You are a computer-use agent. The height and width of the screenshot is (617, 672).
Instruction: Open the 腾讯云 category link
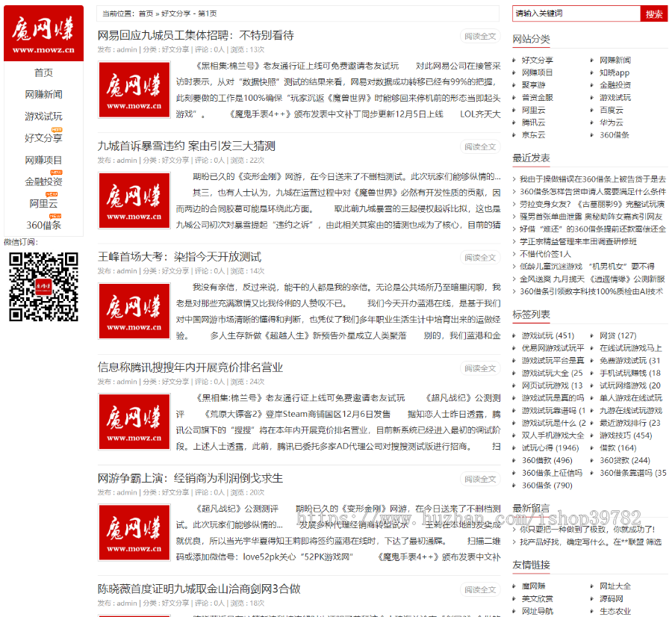click(533, 123)
